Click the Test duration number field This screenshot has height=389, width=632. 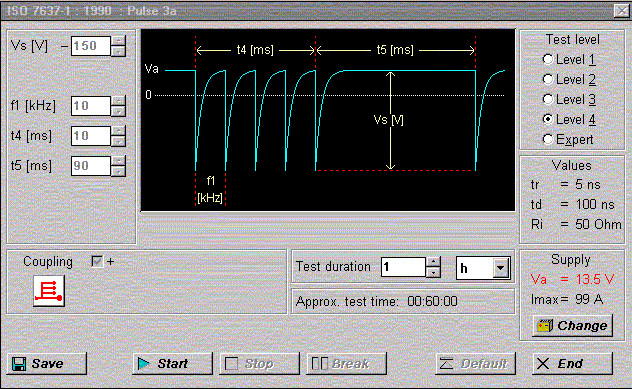(x=403, y=267)
